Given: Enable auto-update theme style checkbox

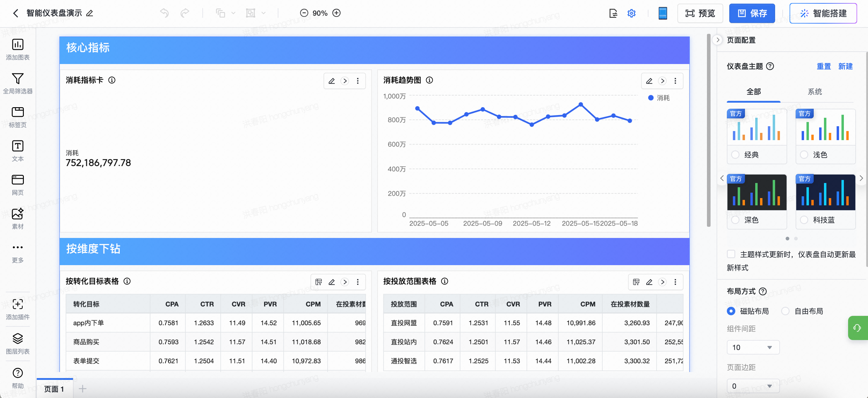Looking at the screenshot, I should click(731, 254).
